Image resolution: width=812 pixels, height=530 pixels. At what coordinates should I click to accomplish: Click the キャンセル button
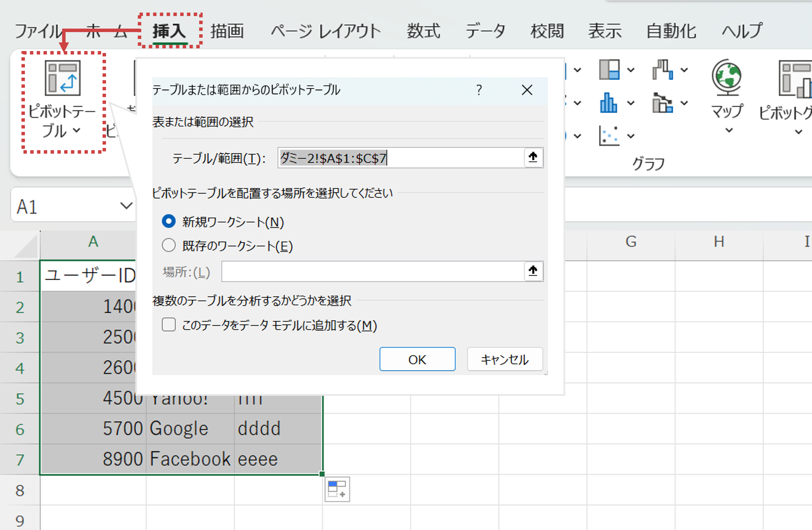point(505,359)
